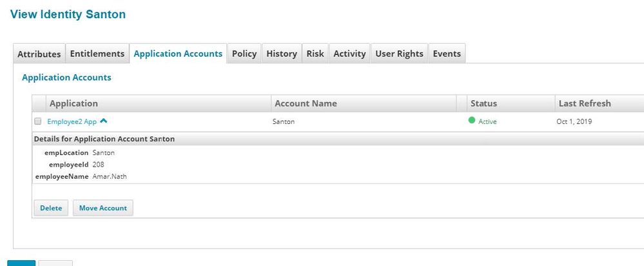Click the Status column header
The height and width of the screenshot is (266, 644).
483,103
